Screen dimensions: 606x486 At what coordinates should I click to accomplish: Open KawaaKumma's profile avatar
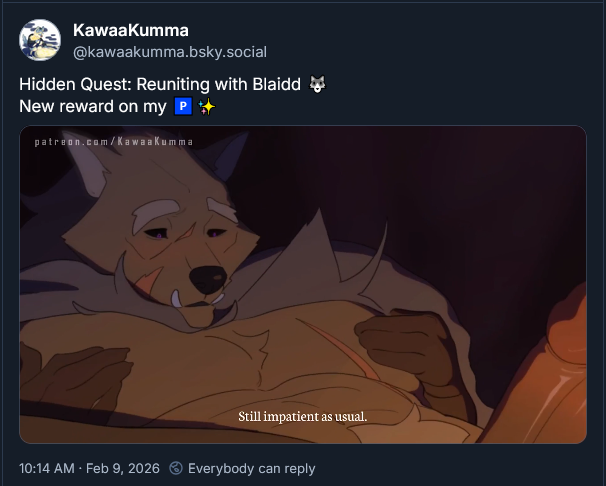click(x=40, y=40)
